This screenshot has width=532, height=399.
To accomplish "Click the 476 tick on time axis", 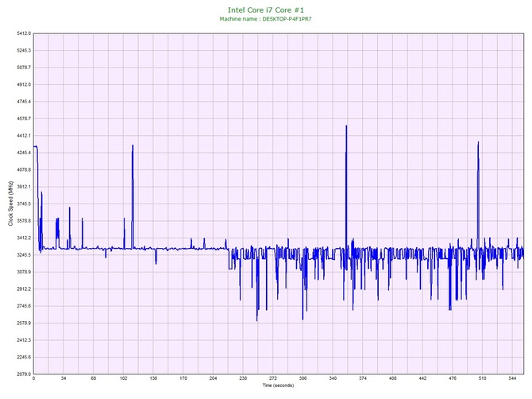I will (x=453, y=378).
